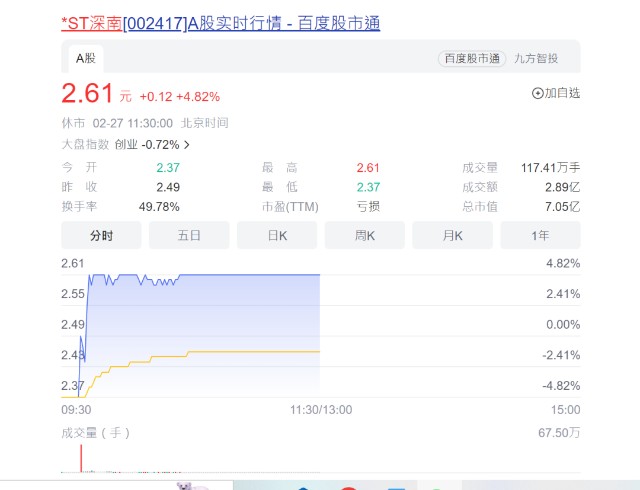
Task: Switch to 周K chart
Action: click(365, 235)
